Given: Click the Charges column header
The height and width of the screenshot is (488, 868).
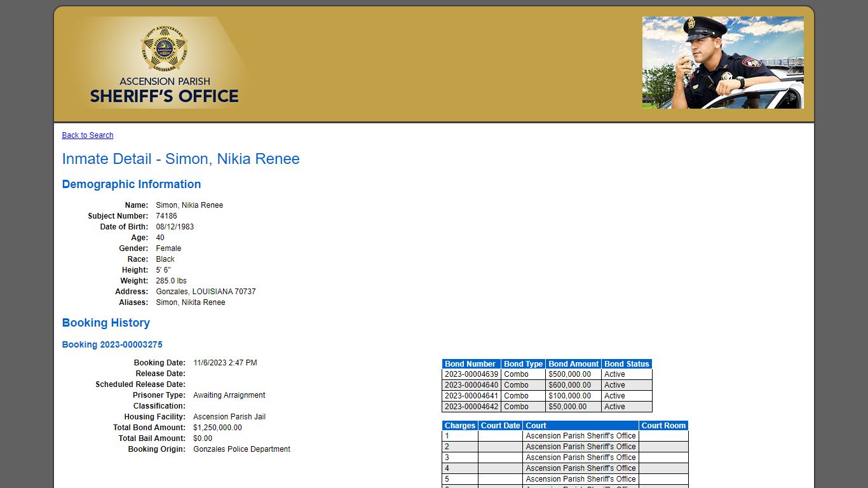Looking at the screenshot, I should (460, 426).
